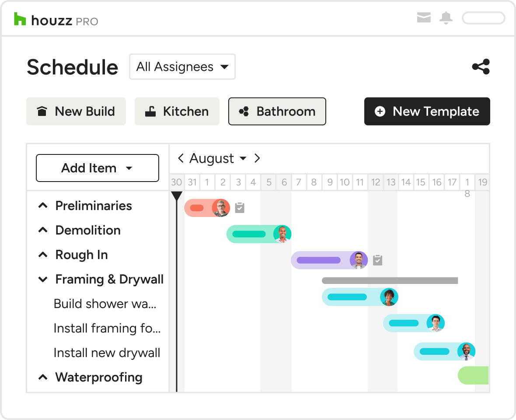Go to next month arrow
Screen dimensions: 516x420
click(x=257, y=158)
